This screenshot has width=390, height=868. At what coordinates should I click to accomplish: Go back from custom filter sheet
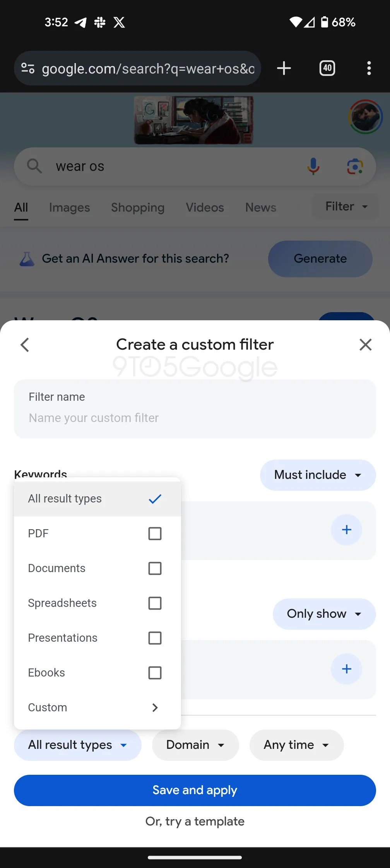25,345
